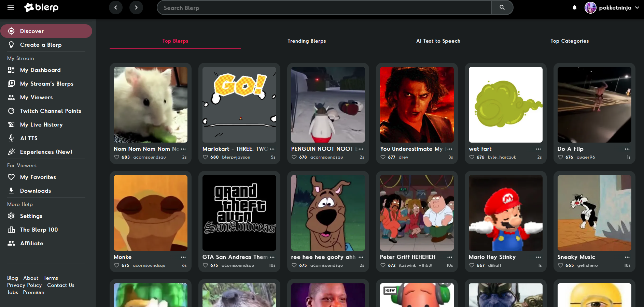Play the hamster Nom Nom Nom thumbnail
The height and width of the screenshot is (307, 644).
151,105
